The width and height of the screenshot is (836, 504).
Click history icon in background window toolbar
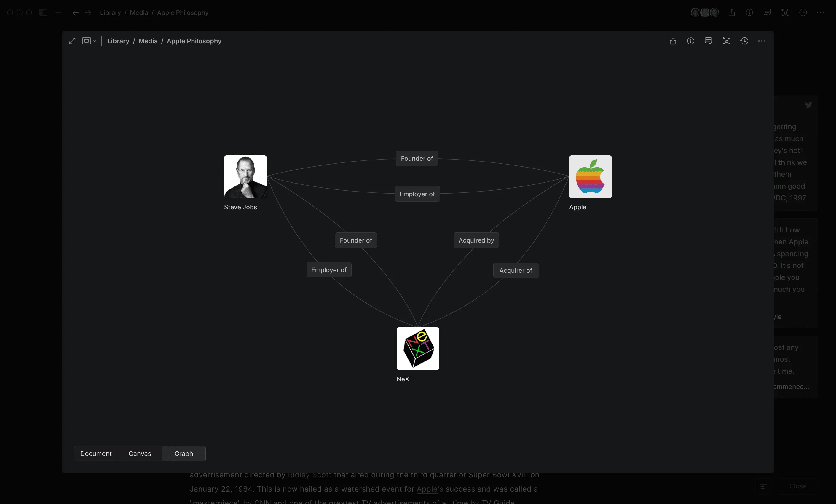click(x=803, y=12)
